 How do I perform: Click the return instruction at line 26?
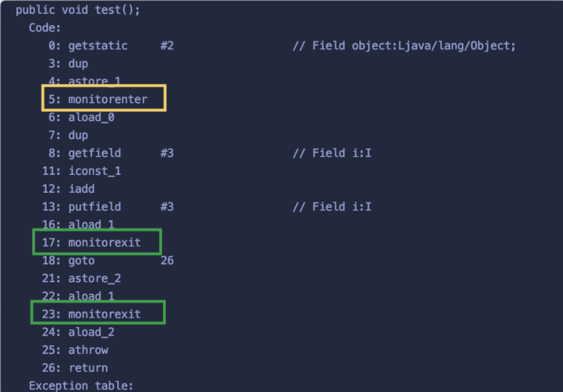click(x=75, y=368)
